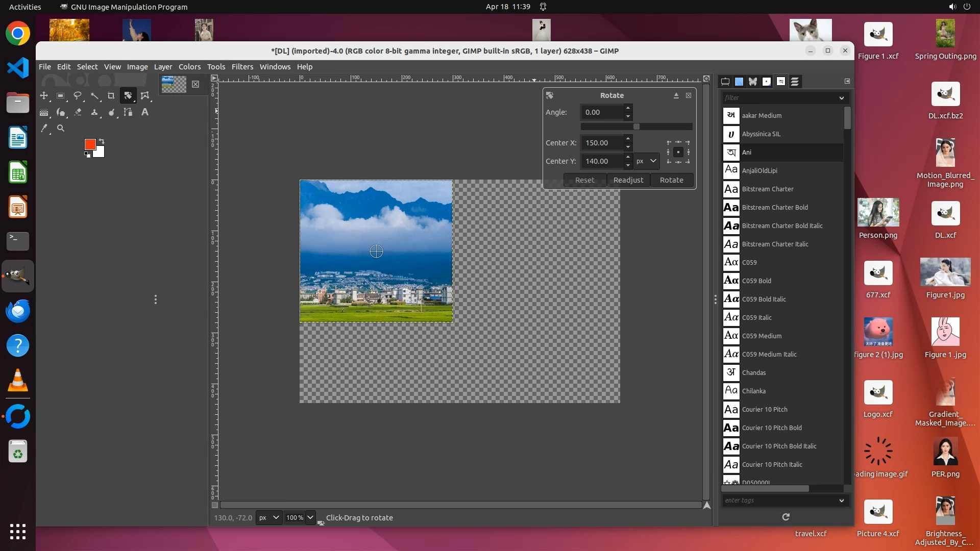The height and width of the screenshot is (551, 980).
Task: Open the Filters menu
Action: point(242,67)
